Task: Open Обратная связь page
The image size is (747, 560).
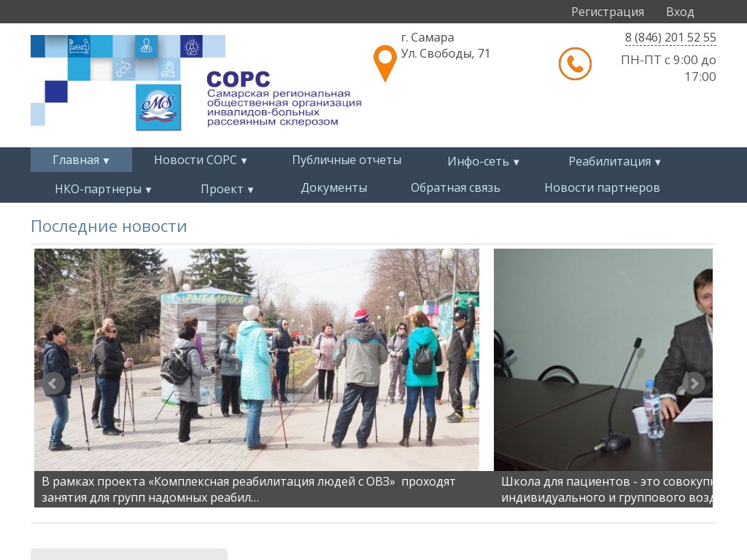Action: tap(455, 187)
